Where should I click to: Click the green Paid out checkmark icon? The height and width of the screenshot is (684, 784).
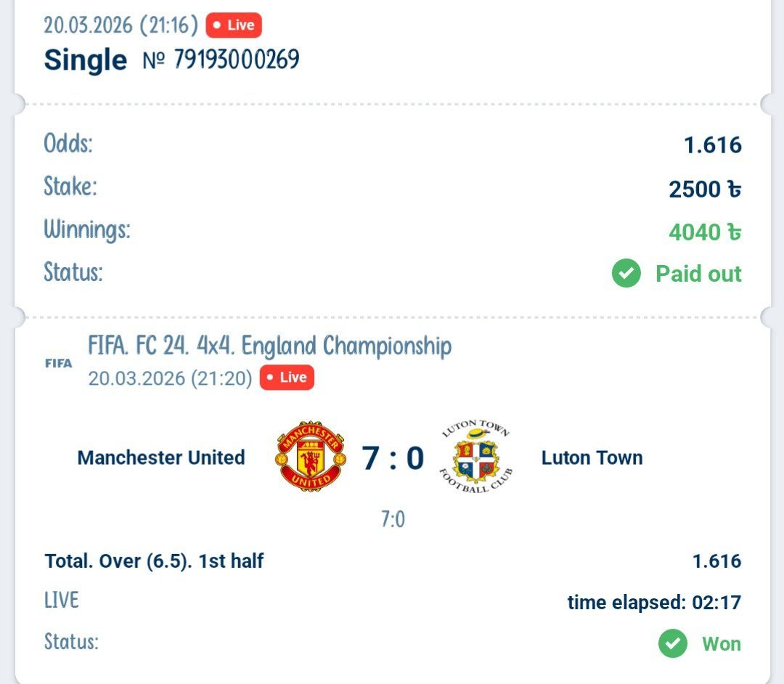point(626,274)
